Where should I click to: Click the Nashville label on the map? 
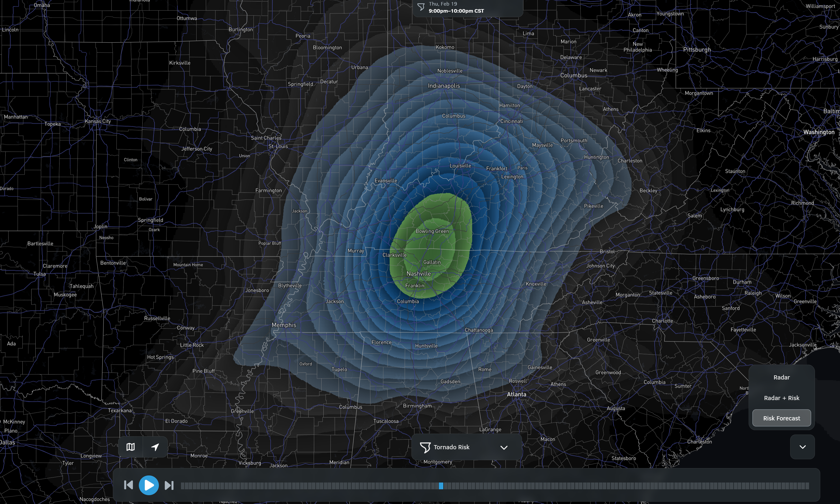(x=419, y=274)
